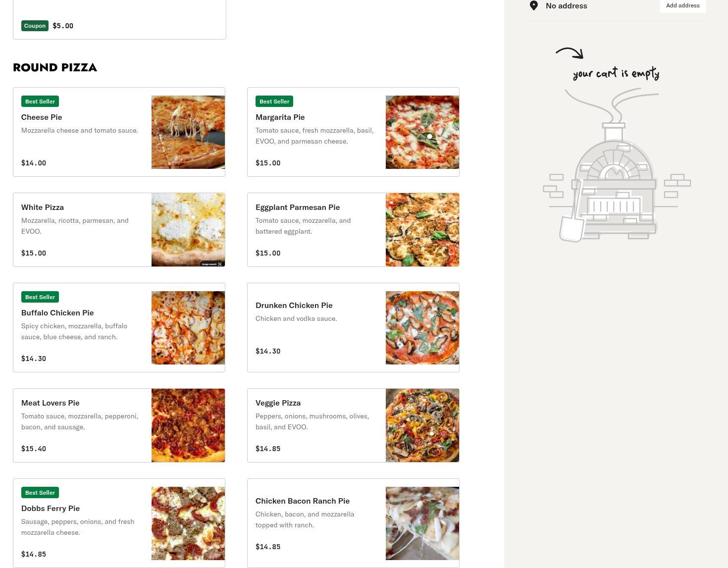728x568 pixels.
Task: Select the Cheese Pie item name
Action: tap(42, 117)
